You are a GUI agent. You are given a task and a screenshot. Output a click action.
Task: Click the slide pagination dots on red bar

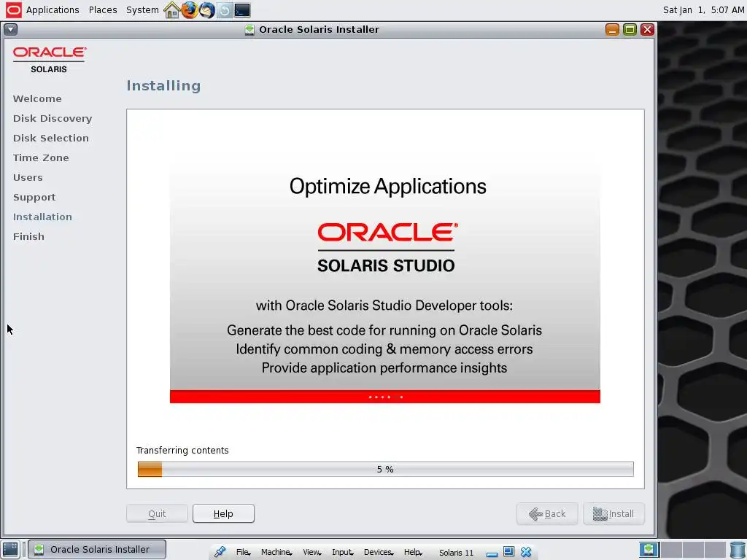385,397
